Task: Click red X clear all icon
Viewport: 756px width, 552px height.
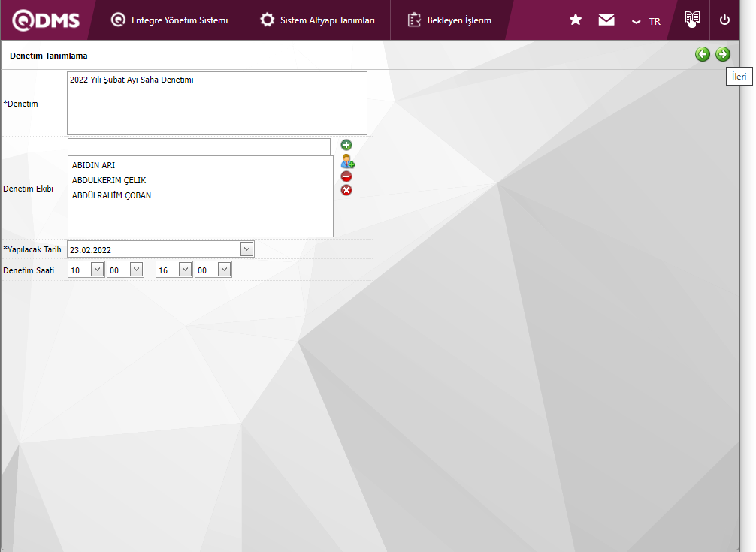Action: tap(346, 190)
